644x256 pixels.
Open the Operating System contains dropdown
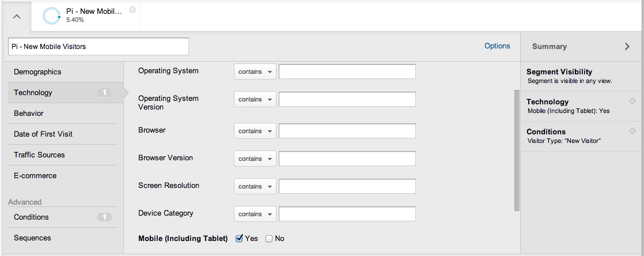click(x=255, y=71)
